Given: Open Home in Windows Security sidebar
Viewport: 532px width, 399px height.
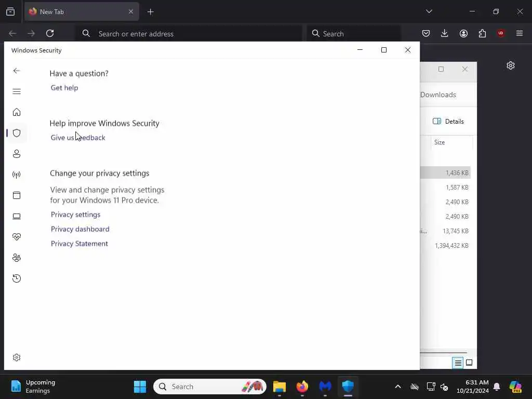Looking at the screenshot, I should click(x=16, y=112).
